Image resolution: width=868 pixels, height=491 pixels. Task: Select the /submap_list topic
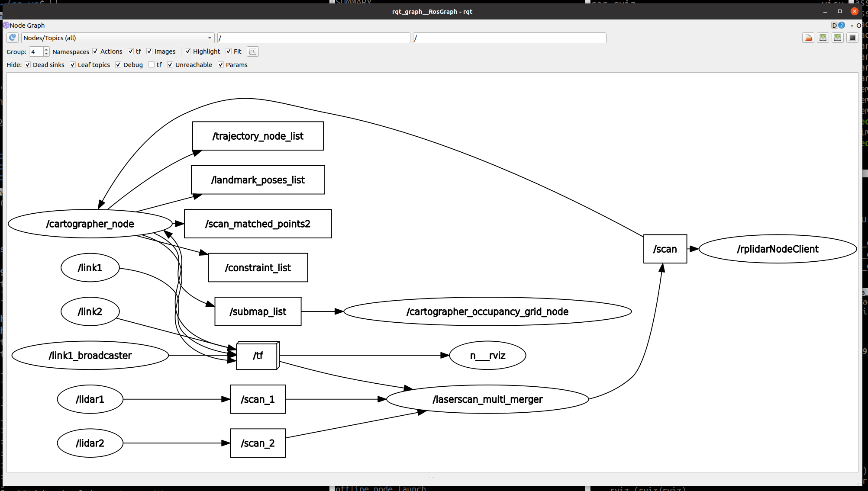(x=258, y=311)
